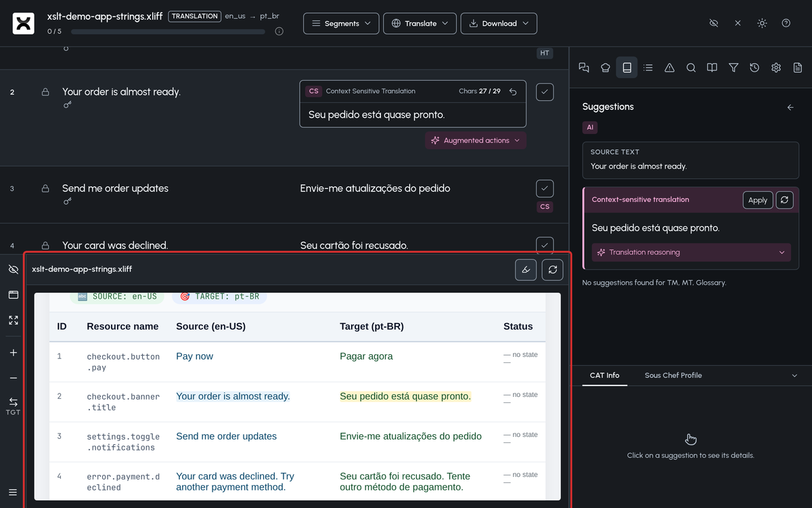Open the hamburger menu in left sidebar
812x508 pixels.
[x=14, y=492]
